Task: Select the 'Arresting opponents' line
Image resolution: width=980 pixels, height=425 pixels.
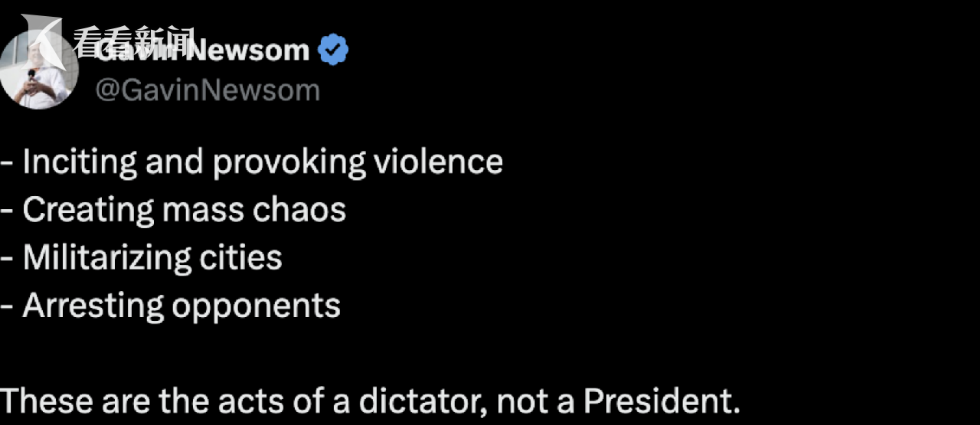Action: click(170, 306)
